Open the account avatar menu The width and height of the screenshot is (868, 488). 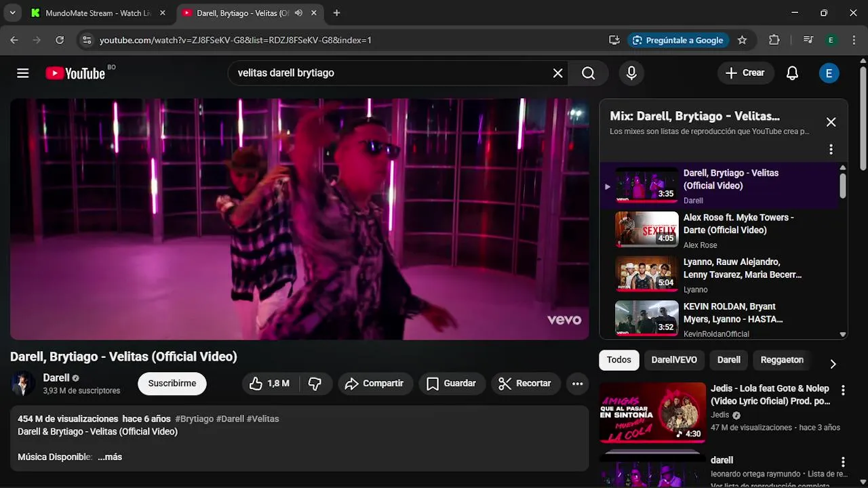829,73
